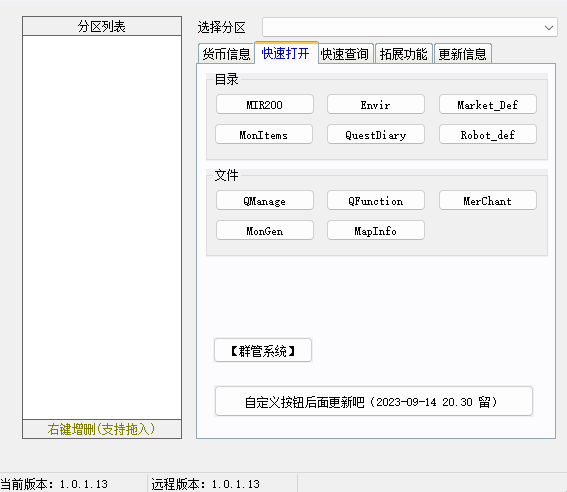Click the 分区列表 header
Screen dimensions: 567x492
tap(102, 26)
